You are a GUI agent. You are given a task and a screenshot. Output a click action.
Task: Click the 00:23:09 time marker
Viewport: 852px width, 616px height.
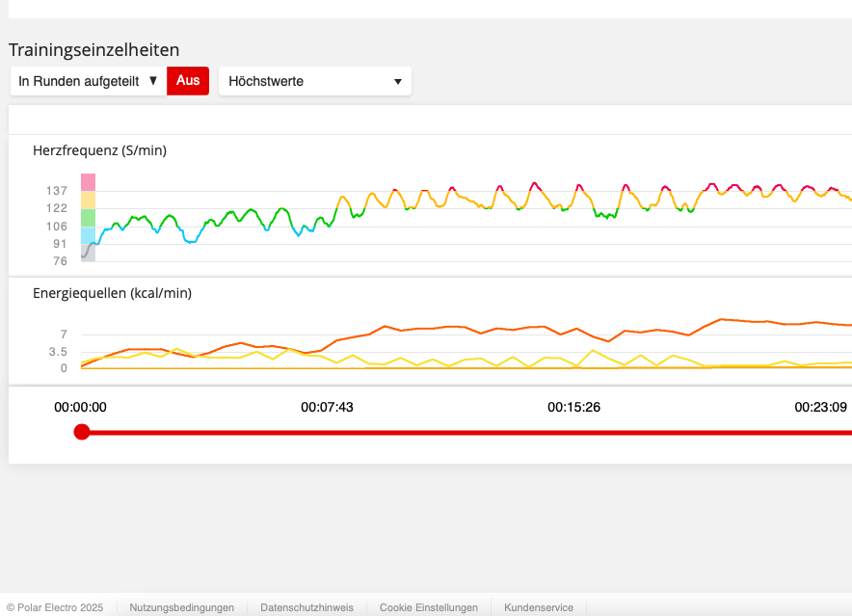point(820,408)
